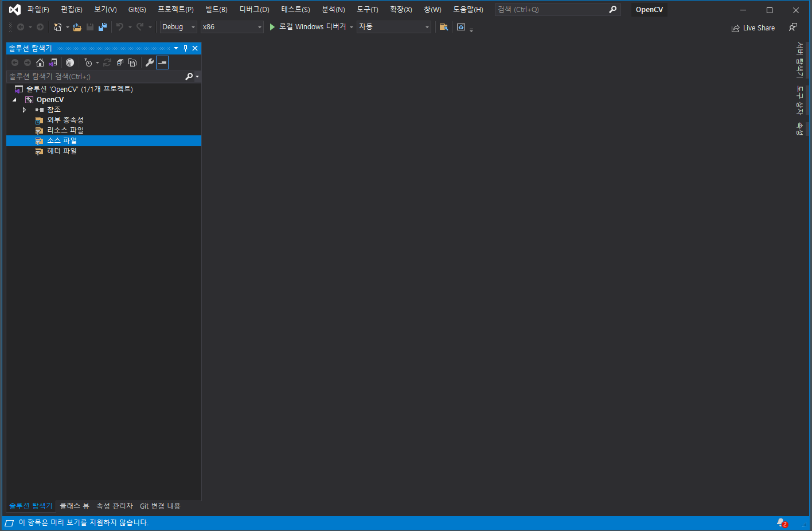Expand the 참조 tree node arrow
812x531 pixels.
24,110
